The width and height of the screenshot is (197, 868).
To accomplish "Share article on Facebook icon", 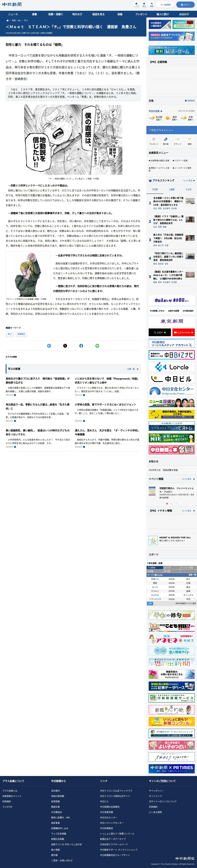I will tap(81, 346).
